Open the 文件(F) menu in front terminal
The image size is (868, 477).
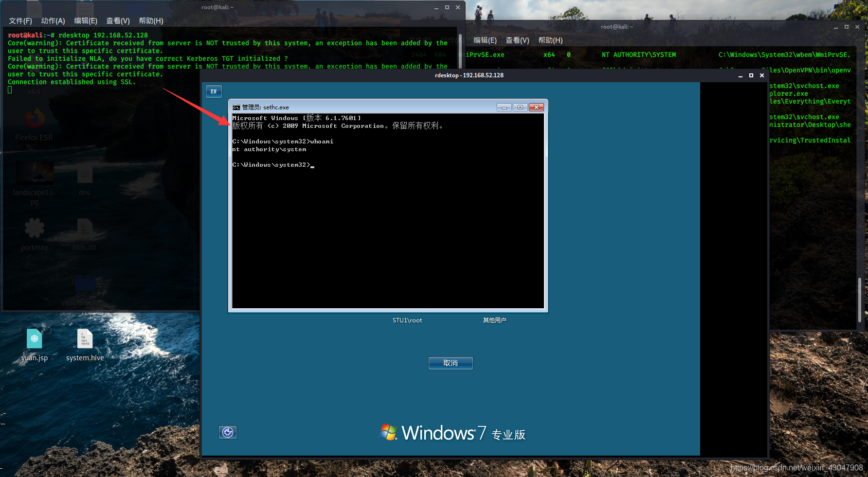coord(20,21)
